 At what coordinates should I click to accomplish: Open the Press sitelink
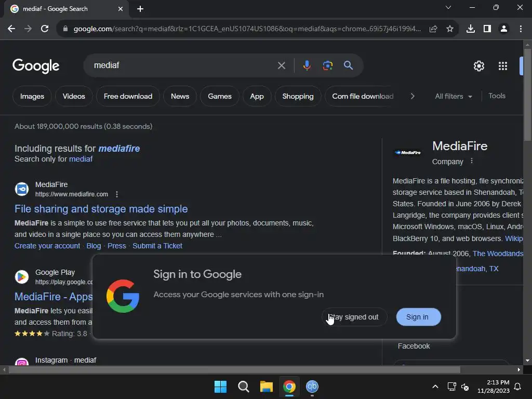pos(117,246)
